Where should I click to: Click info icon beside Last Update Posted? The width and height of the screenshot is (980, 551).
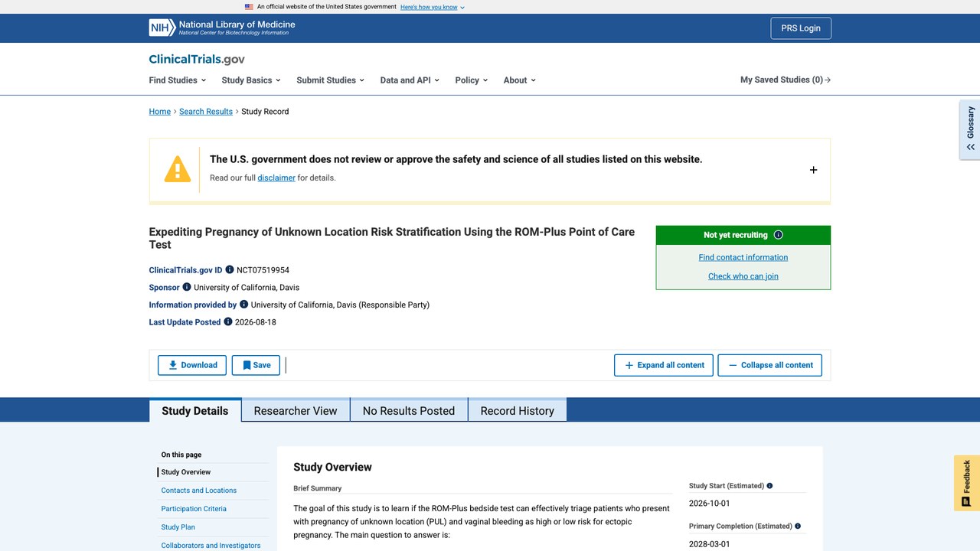point(228,322)
